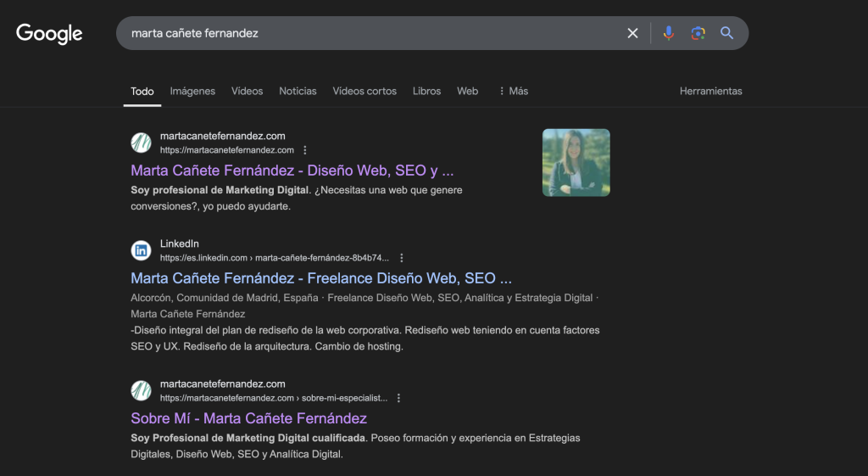The width and height of the screenshot is (868, 476).
Task: Open more options beside the LinkedIn URL
Action: (402, 258)
